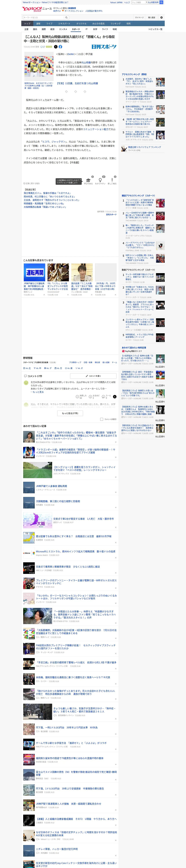
Task: Click the ログイン link
Action: click(57, 11)
